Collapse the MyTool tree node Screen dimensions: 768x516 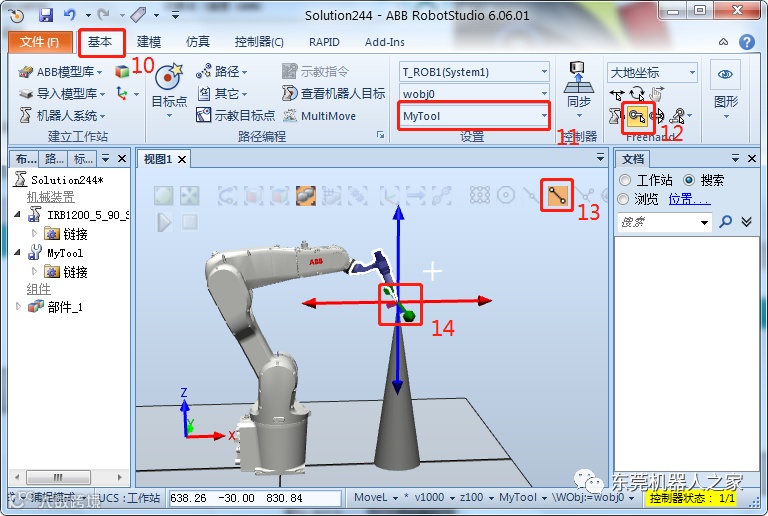18,253
